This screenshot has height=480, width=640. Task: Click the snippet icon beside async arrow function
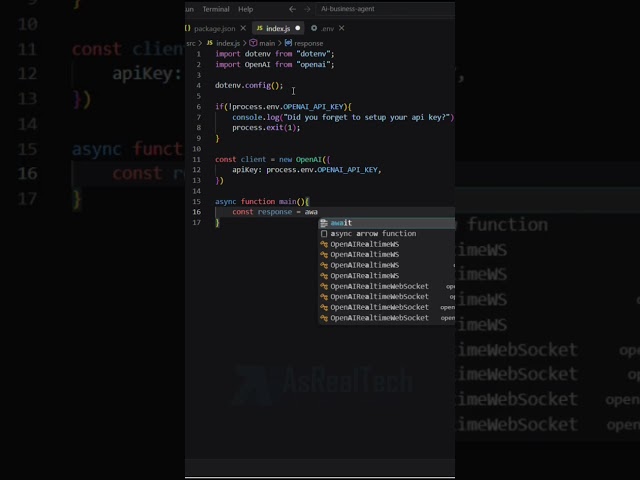(324, 233)
